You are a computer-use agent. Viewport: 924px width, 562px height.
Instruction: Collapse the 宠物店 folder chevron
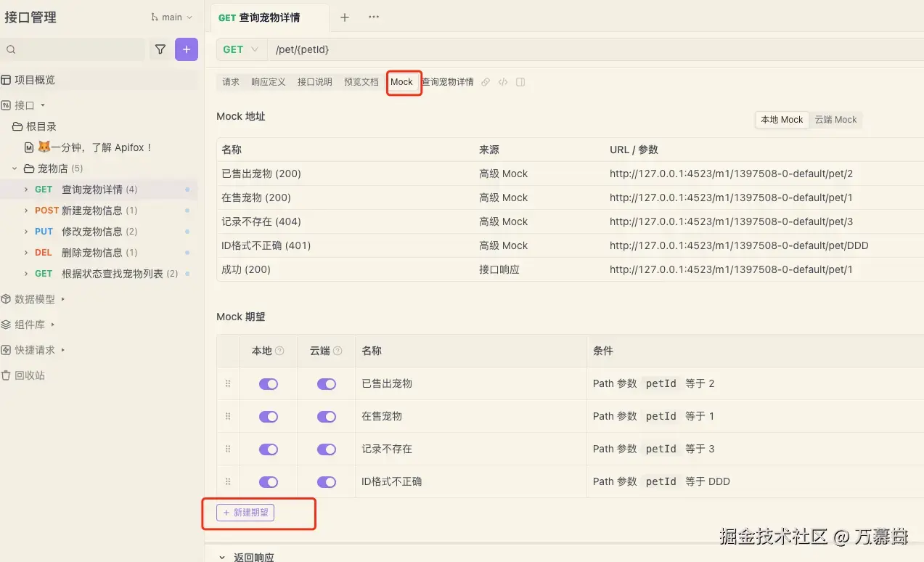tap(15, 168)
